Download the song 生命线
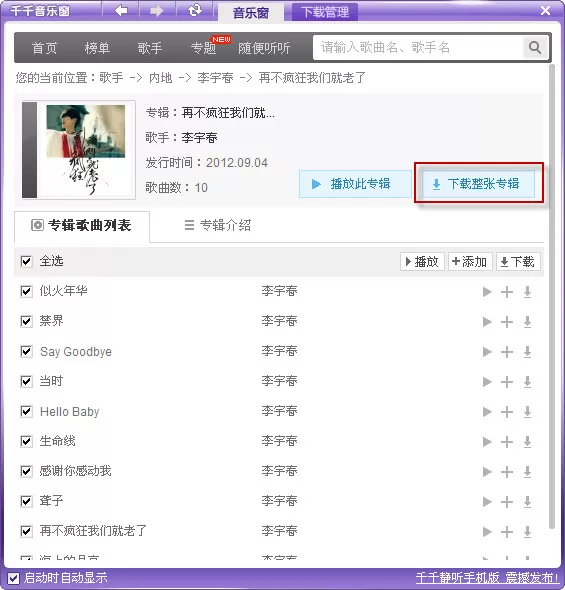The image size is (565, 590). point(527,442)
